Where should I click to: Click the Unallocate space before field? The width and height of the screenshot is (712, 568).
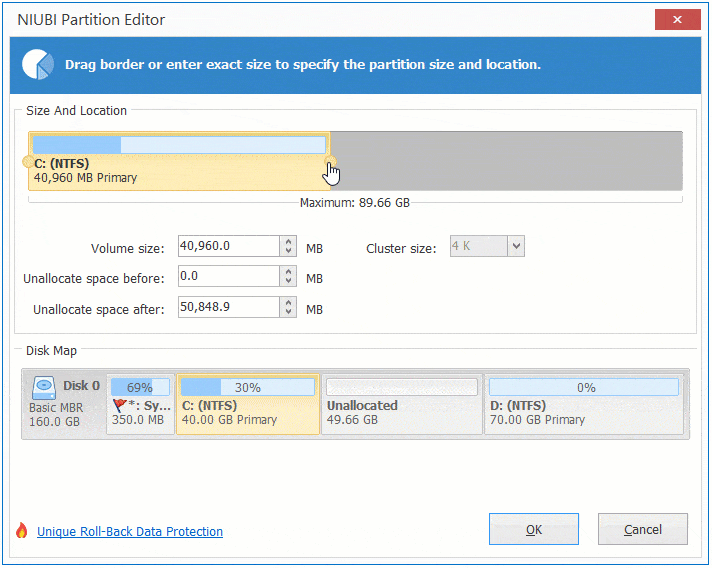[x=228, y=276]
